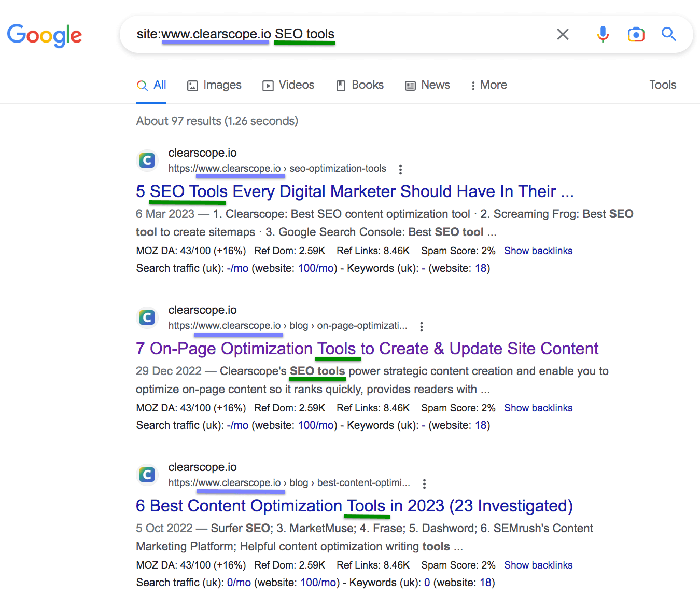The height and width of the screenshot is (609, 700).
Task: Click Clearscope favicon of the 7 On-Page Optimization result
Action: tap(147, 317)
